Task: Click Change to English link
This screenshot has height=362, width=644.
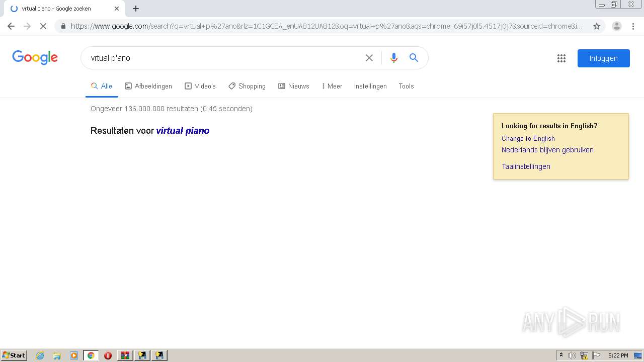Action: pos(528,138)
